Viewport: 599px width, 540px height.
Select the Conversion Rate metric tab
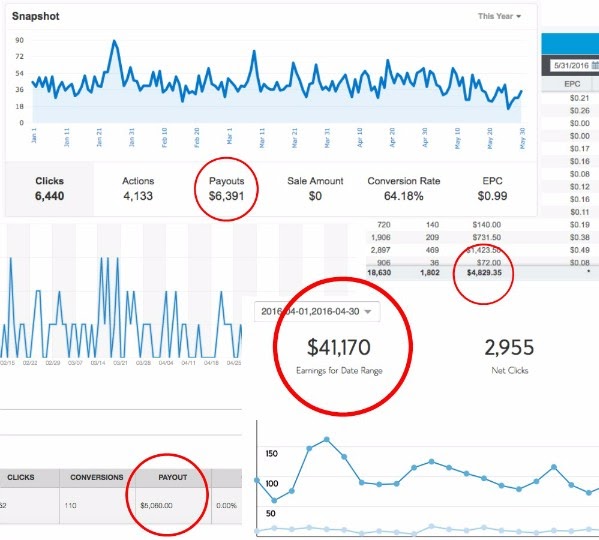tap(404, 189)
